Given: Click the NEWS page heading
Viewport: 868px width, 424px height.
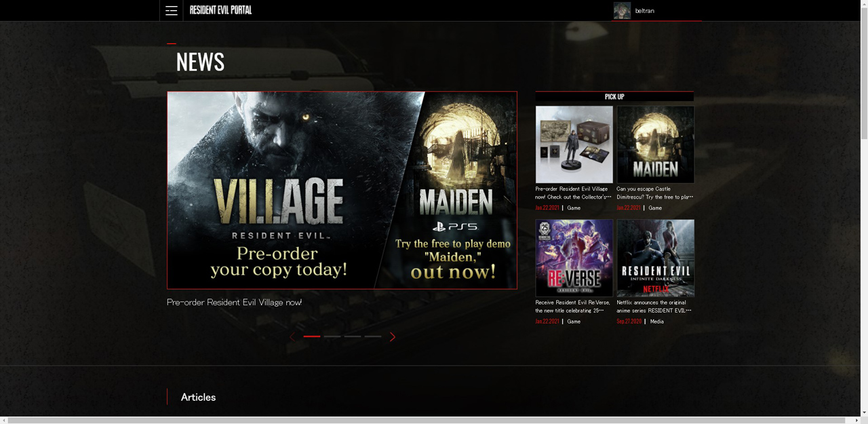Looking at the screenshot, I should tap(200, 62).
